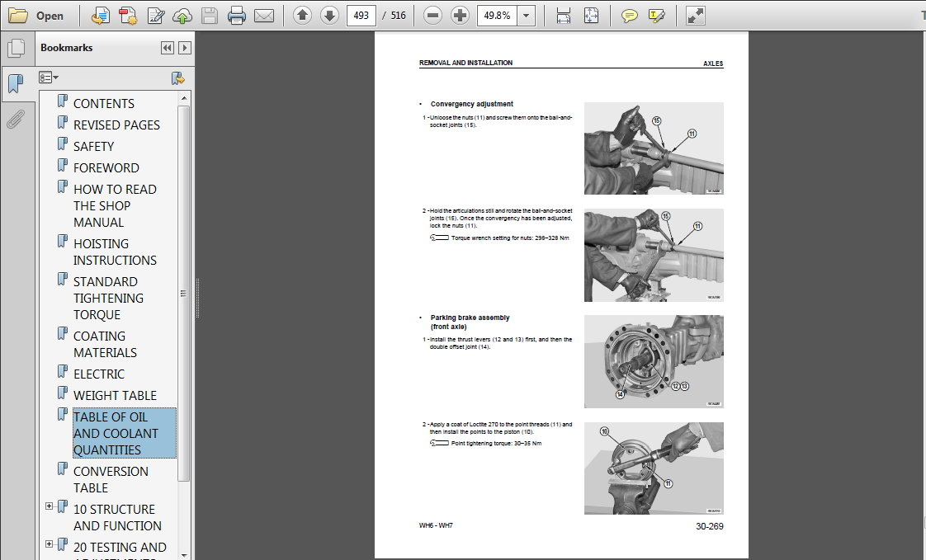The image size is (926, 560).
Task: Open the ELECTRIC bookmark
Action: point(98,374)
